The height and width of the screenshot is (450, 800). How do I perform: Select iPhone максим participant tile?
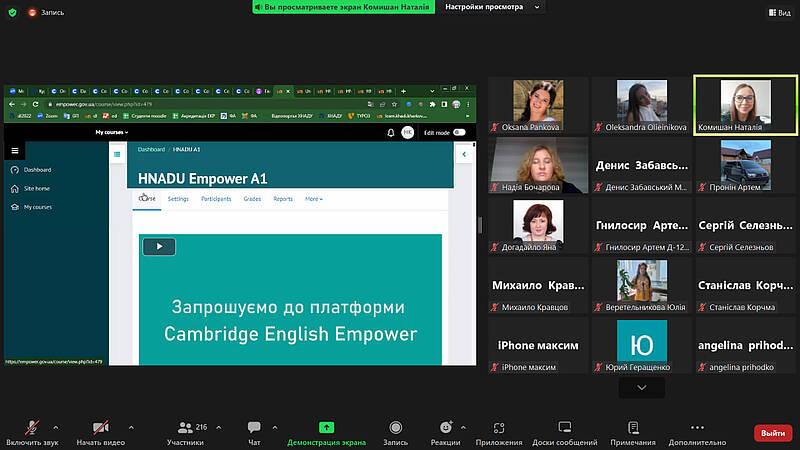538,345
